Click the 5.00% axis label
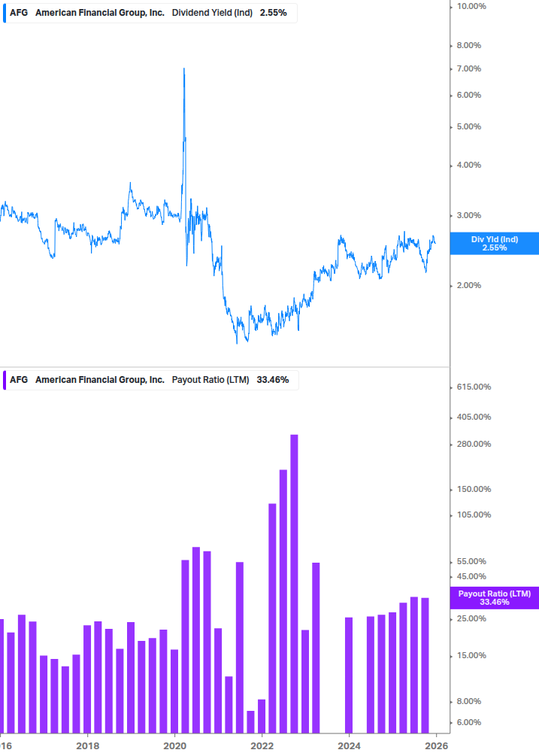The width and height of the screenshot is (539, 756). tap(468, 127)
